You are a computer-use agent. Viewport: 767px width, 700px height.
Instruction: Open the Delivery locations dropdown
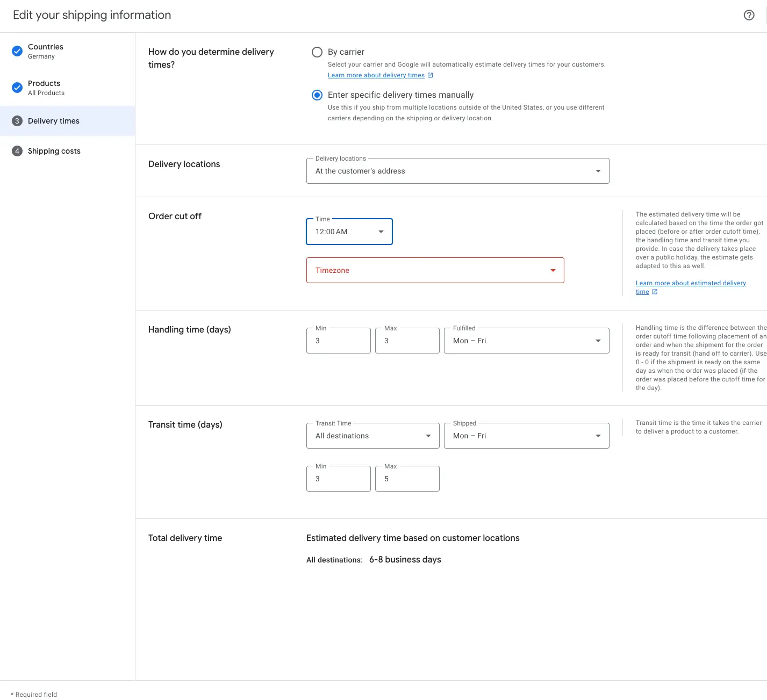point(457,171)
